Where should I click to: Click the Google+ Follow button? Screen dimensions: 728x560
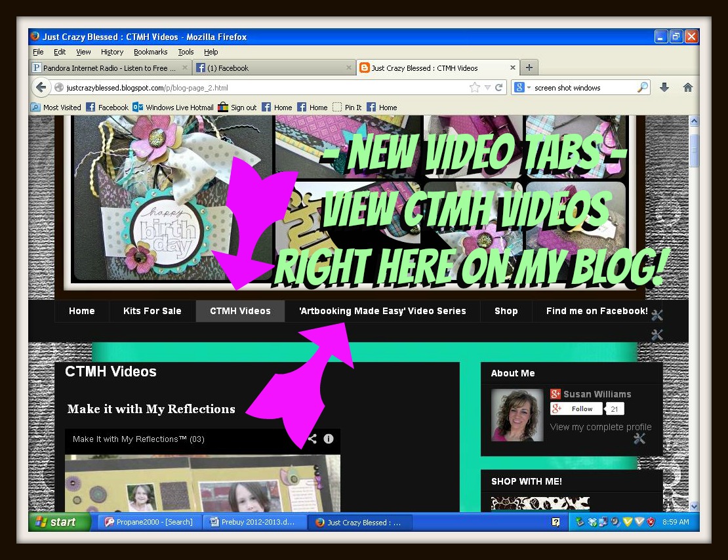coord(576,409)
